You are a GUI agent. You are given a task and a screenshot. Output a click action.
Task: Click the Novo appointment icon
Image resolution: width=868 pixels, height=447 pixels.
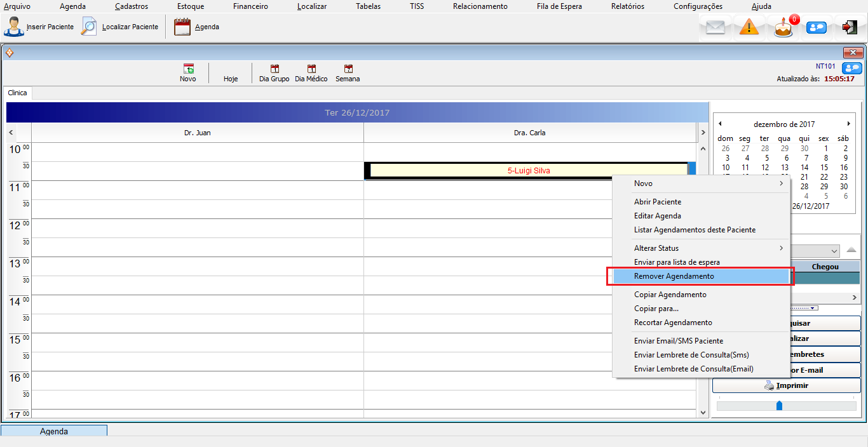[188, 69]
